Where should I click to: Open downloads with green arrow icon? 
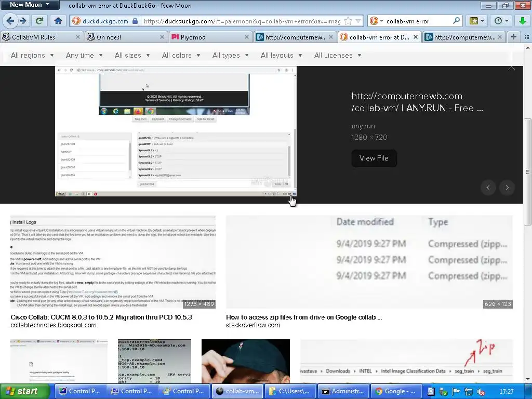(523, 21)
